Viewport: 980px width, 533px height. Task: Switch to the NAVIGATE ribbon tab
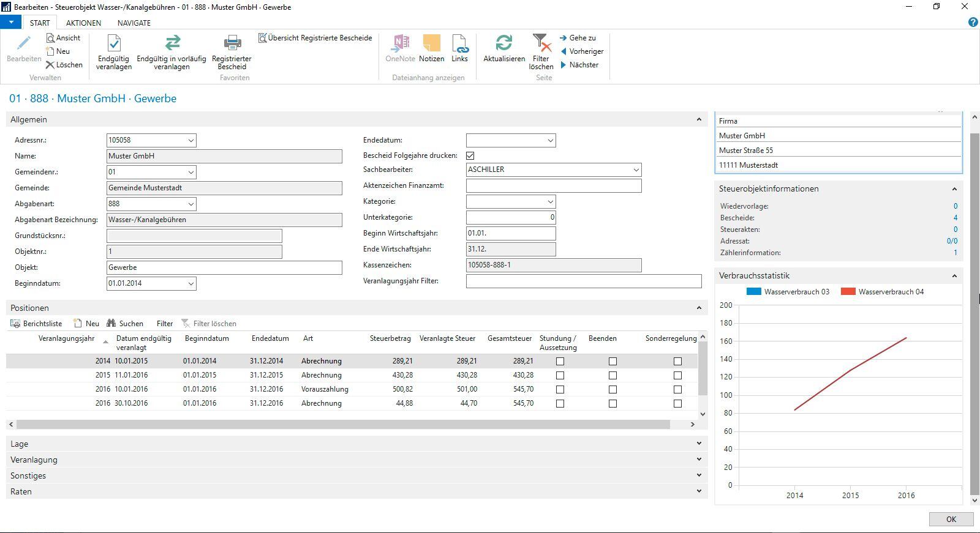coord(134,23)
